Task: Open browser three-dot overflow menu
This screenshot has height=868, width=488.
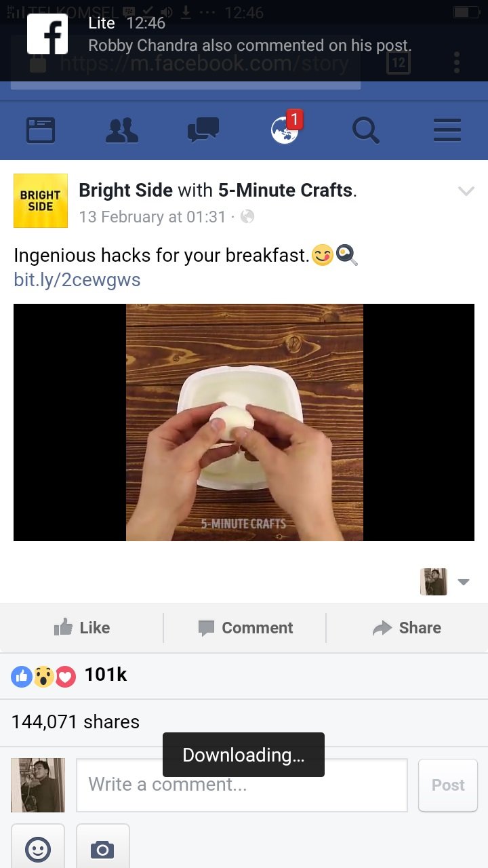Action: click(x=457, y=62)
